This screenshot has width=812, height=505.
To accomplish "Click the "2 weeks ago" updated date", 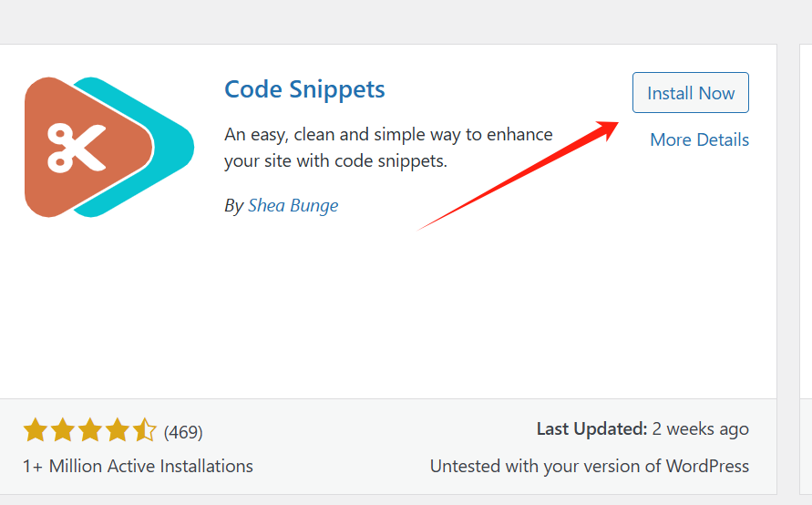I will (x=700, y=428).
